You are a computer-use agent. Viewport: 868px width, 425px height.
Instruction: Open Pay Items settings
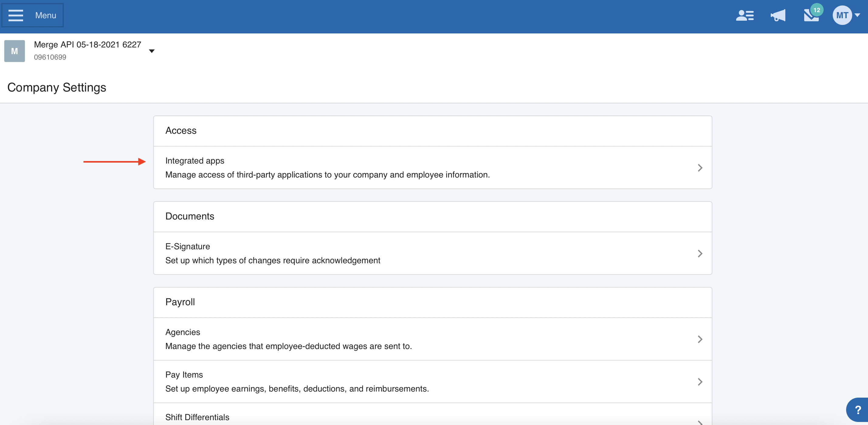(184, 375)
